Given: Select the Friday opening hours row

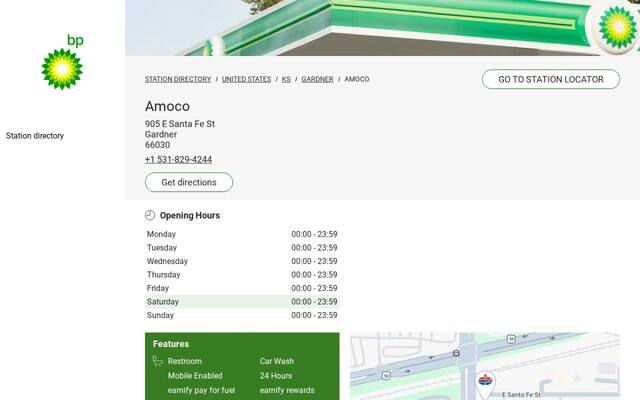Looking at the screenshot, I should point(242,288).
